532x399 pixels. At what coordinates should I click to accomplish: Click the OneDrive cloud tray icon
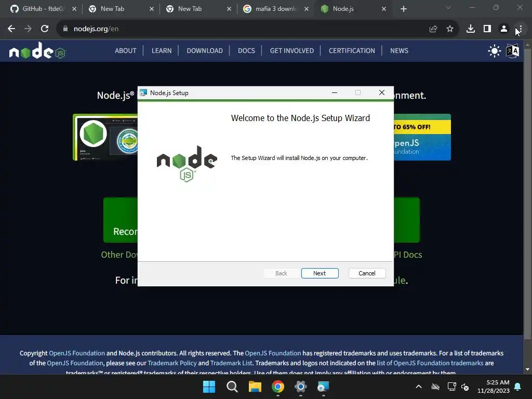pos(435,387)
